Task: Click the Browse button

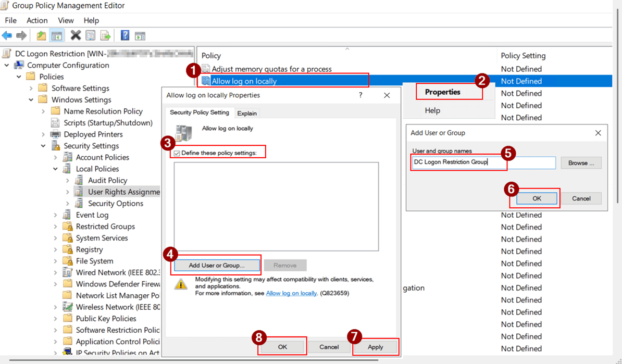Action: [581, 163]
